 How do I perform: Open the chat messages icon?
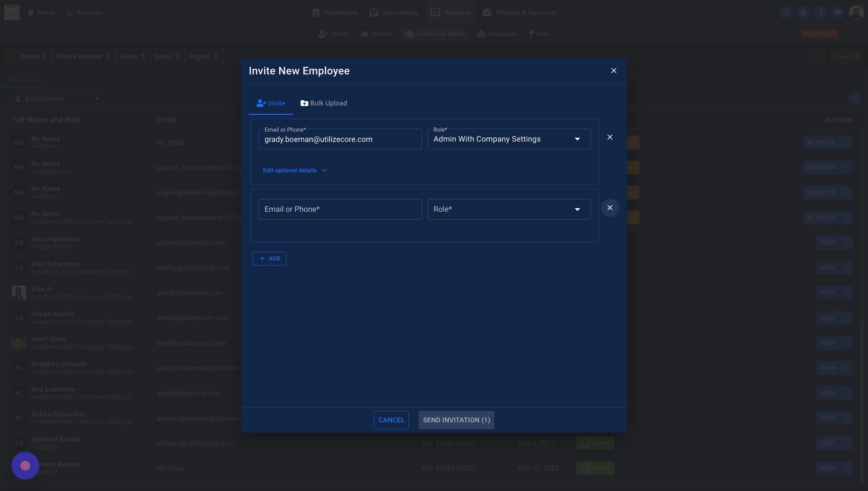pyautogui.click(x=838, y=12)
